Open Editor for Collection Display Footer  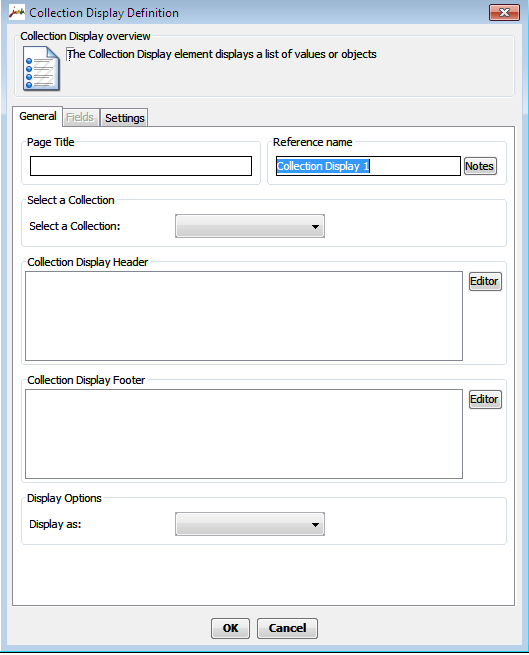coord(485,399)
